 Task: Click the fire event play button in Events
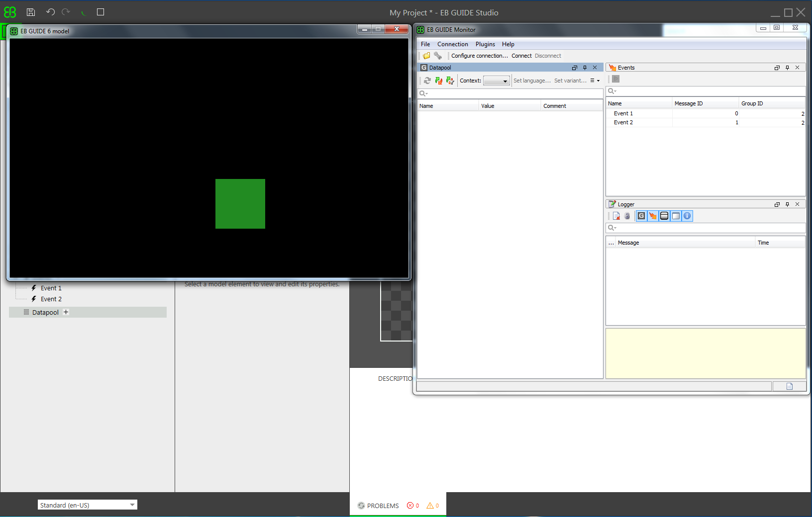click(x=616, y=79)
